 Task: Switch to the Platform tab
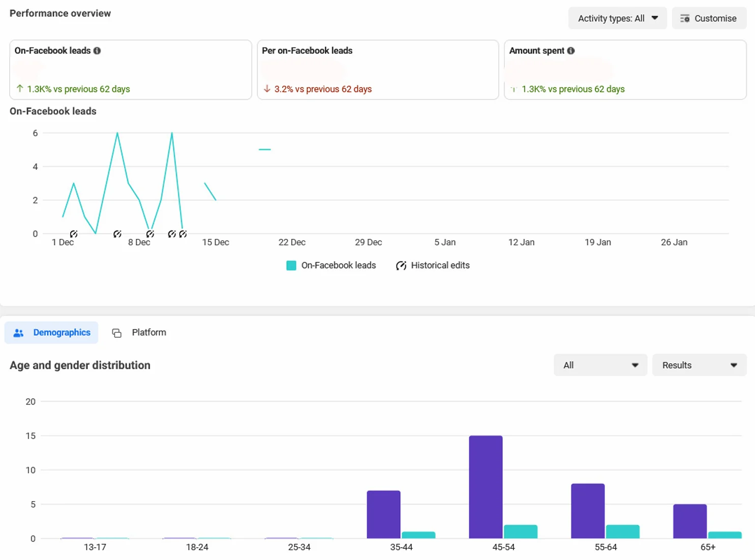tap(139, 333)
